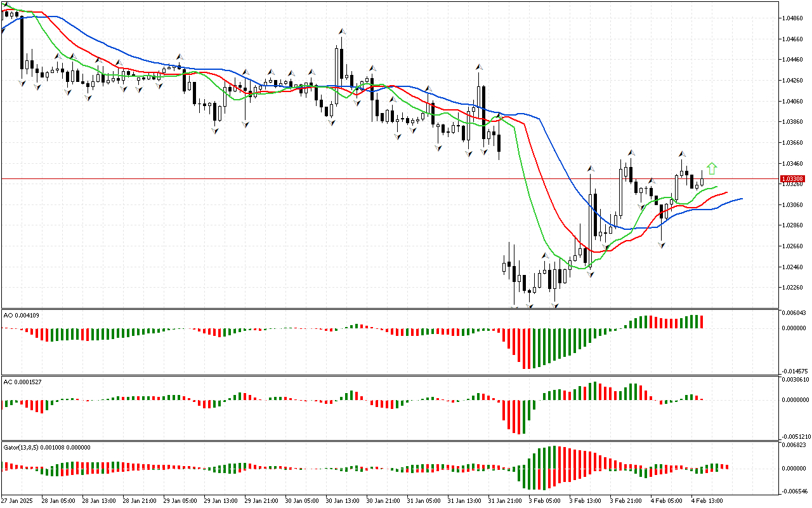Click the AO 0.004109 indicator label
Image resolution: width=812 pixels, height=508 pixels.
point(22,315)
